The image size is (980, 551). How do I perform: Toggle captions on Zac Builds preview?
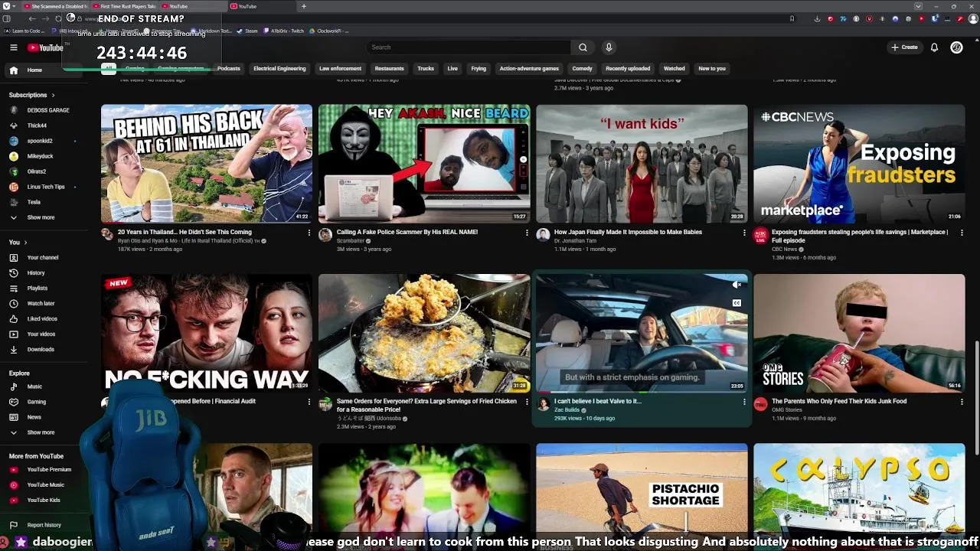click(x=737, y=303)
